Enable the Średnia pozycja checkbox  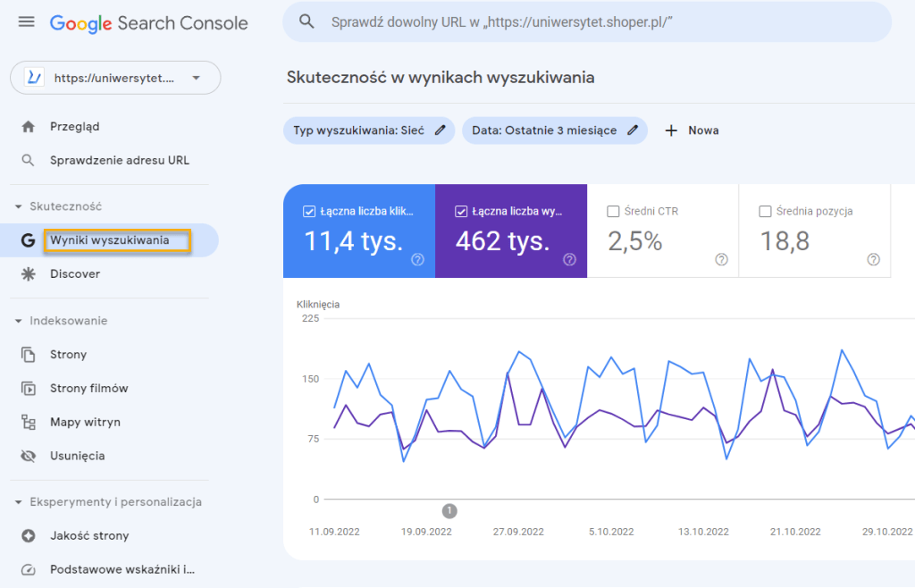click(765, 212)
